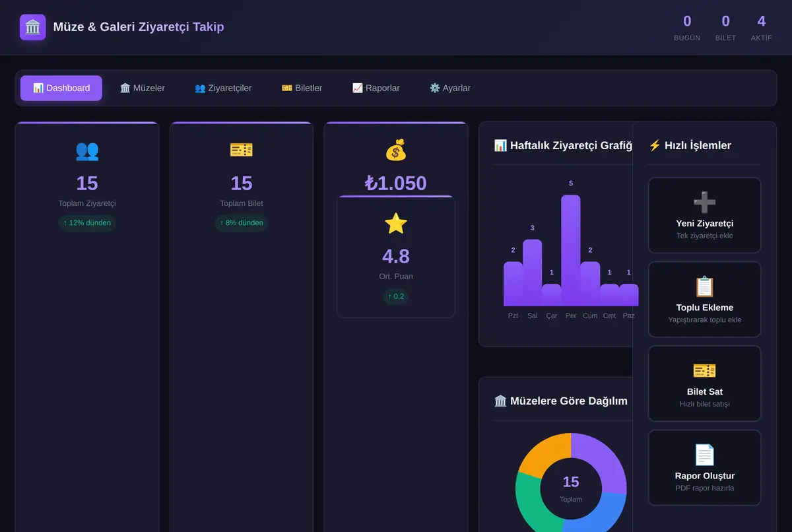This screenshot has width=792, height=532.
Task: Click the money bag revenue icon
Action: (x=396, y=150)
